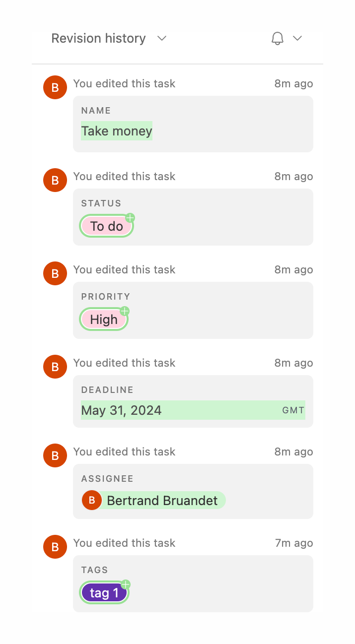Expand the Revision history dropdown chevron
The width and height of the screenshot is (355, 644).
(x=162, y=38)
